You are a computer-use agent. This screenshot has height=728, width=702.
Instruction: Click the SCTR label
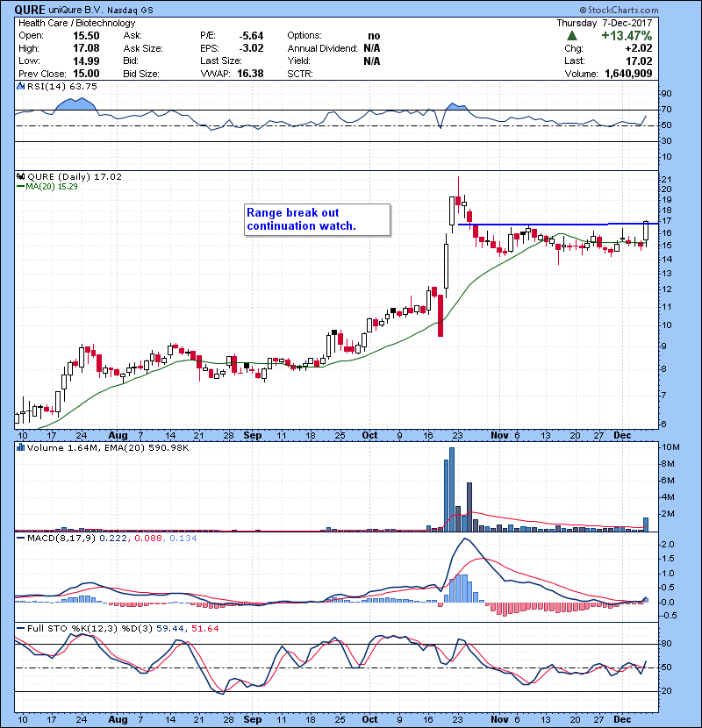pos(300,74)
